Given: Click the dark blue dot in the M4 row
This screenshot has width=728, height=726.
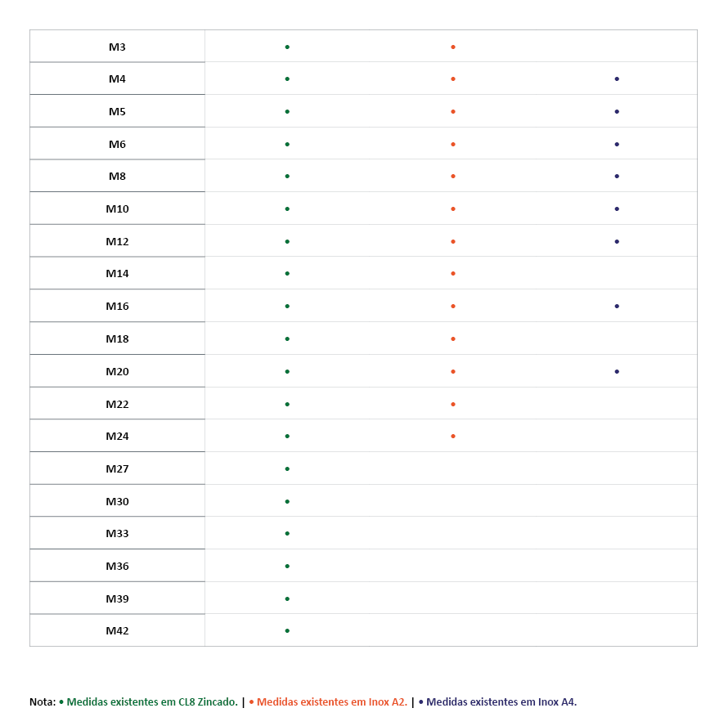Looking at the screenshot, I should point(617,79).
